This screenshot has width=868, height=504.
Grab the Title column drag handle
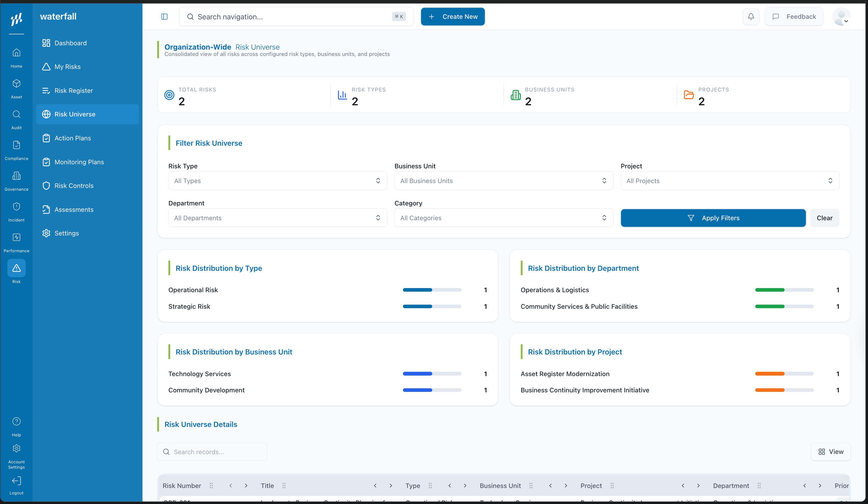coord(284,485)
